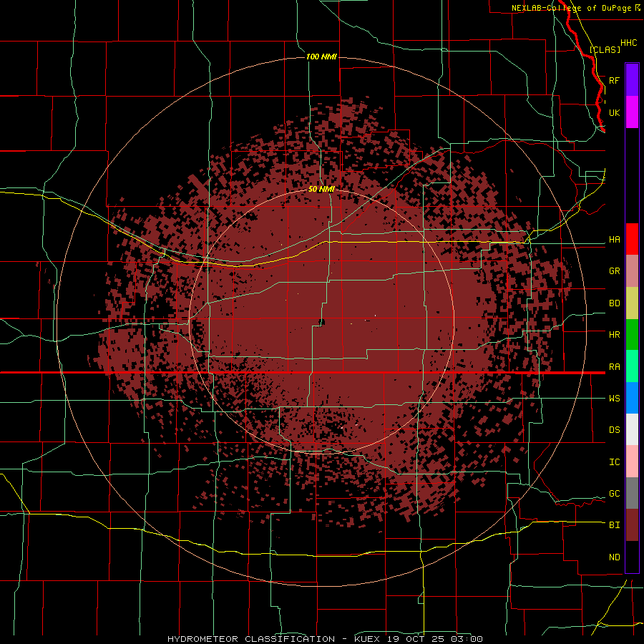Click the brown BI legend swatch
Screen dimensions: 644x644
(632, 525)
